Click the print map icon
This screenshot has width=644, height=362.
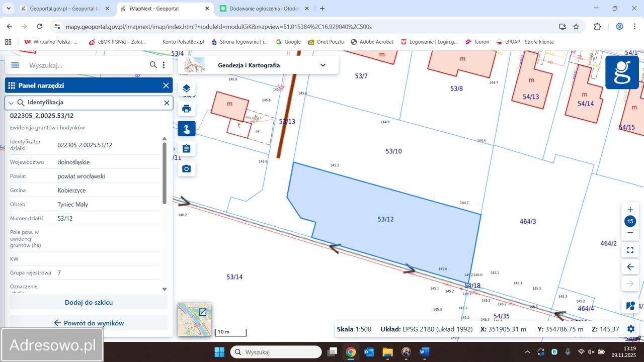tap(186, 109)
